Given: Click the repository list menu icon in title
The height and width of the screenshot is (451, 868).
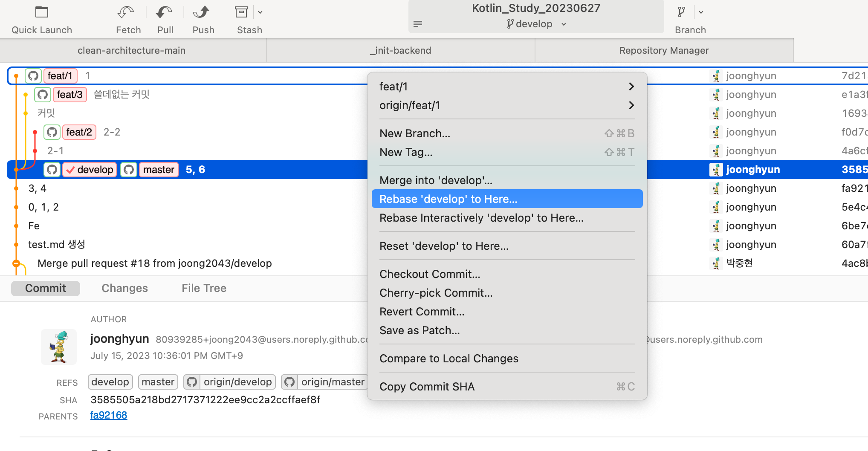Looking at the screenshot, I should tap(418, 23).
